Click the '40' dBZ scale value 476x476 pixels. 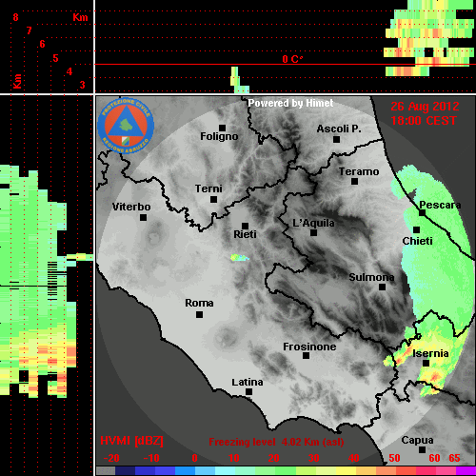click(x=353, y=458)
